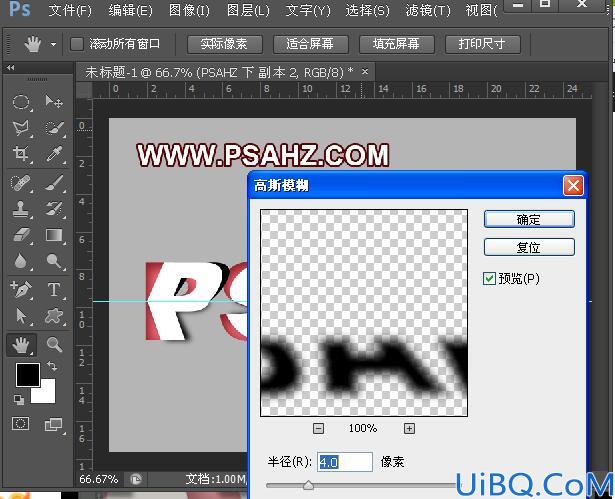Screen dimensions: 615x499
Task: Select the Brush tool
Action: click(54, 183)
